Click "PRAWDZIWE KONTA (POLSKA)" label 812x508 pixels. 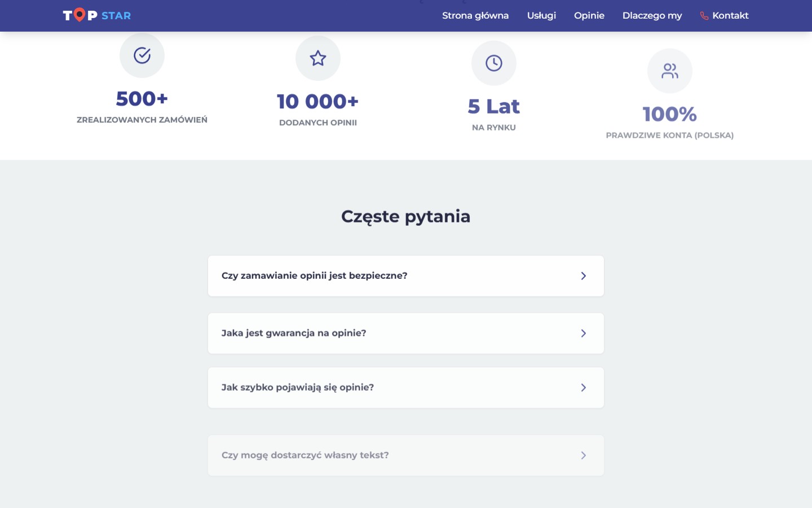[670, 135]
